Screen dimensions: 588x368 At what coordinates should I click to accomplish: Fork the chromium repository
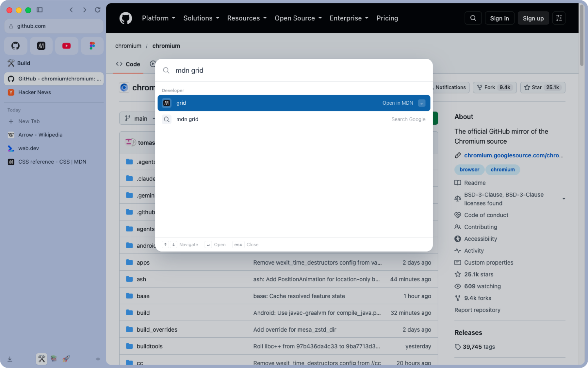pyautogui.click(x=495, y=87)
